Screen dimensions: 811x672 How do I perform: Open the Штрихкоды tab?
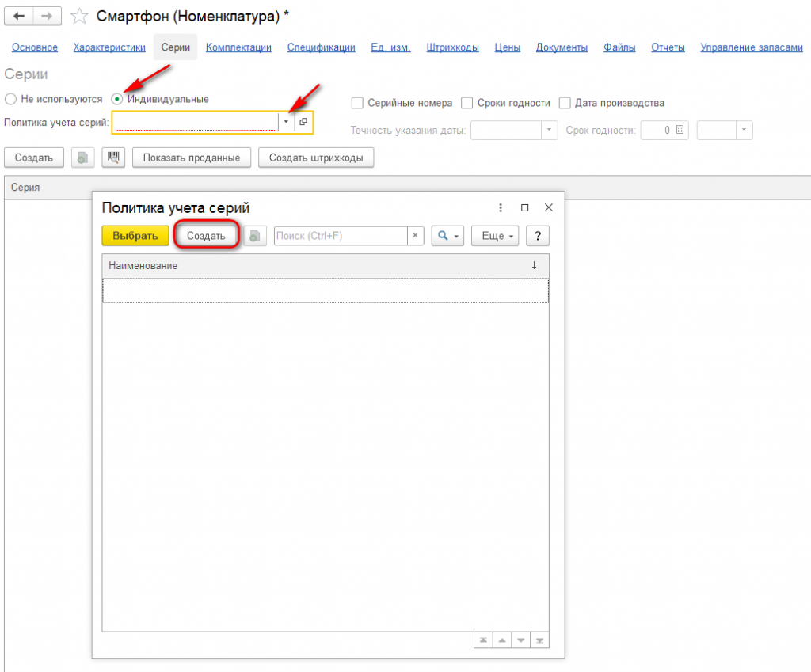(452, 47)
